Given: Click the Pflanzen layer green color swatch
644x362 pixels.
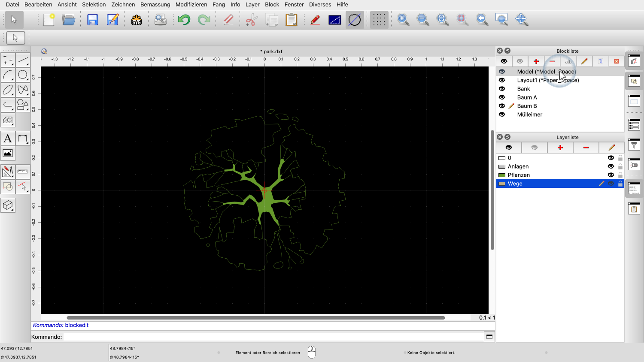Looking at the screenshot, I should (501, 175).
